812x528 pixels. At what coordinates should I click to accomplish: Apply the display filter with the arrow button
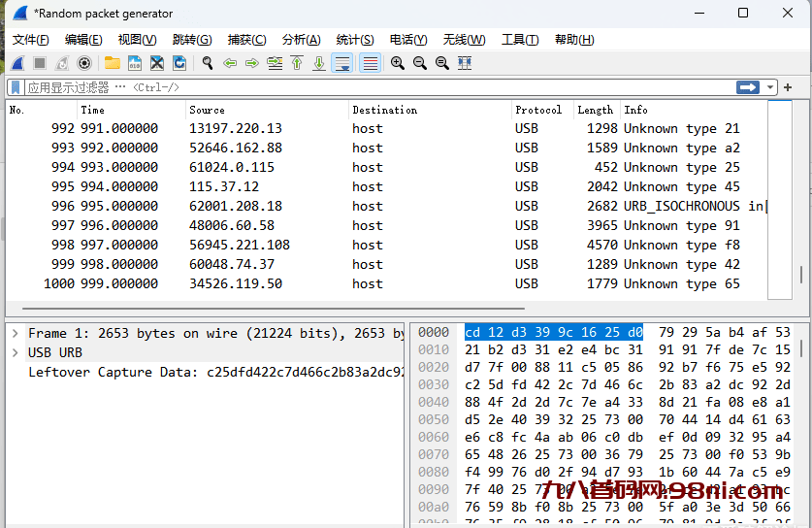pos(748,87)
